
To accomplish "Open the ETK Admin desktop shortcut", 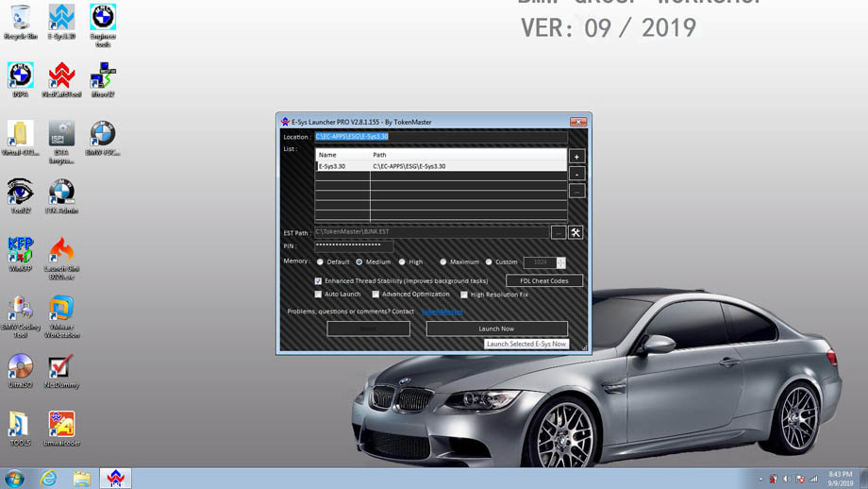I will click(61, 196).
